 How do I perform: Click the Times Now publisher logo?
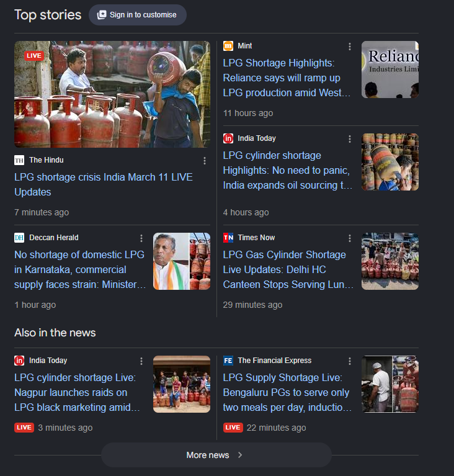[x=228, y=238]
